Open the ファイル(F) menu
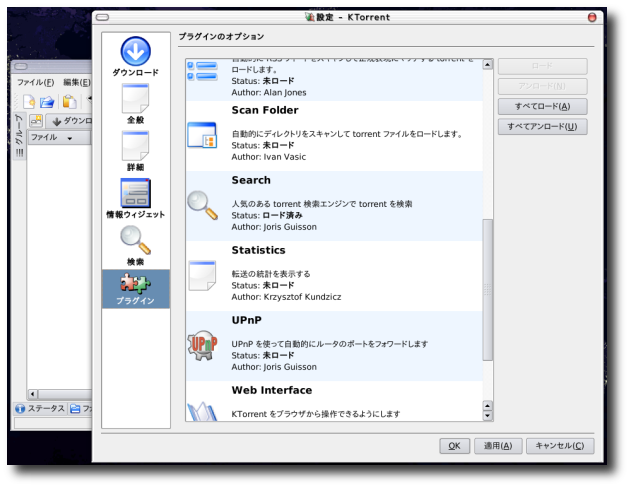Image resolution: width=630 pixels, height=488 pixels. pyautogui.click(x=35, y=82)
